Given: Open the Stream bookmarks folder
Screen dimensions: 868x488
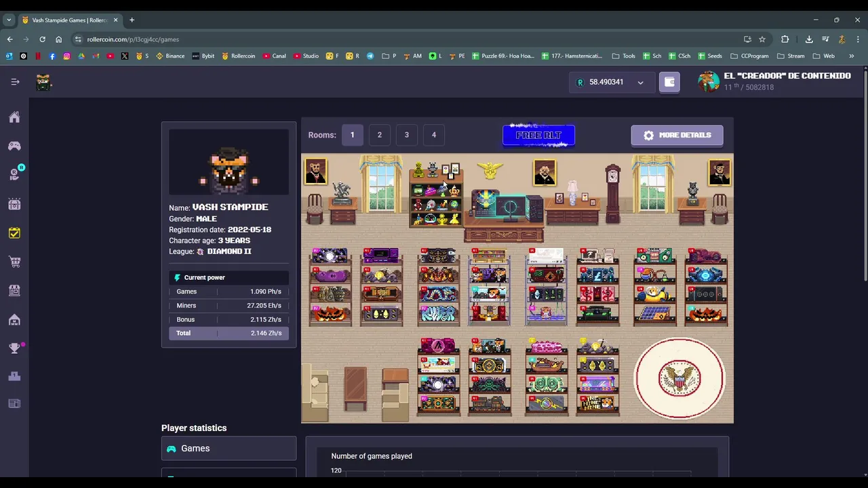Looking at the screenshot, I should tap(791, 56).
